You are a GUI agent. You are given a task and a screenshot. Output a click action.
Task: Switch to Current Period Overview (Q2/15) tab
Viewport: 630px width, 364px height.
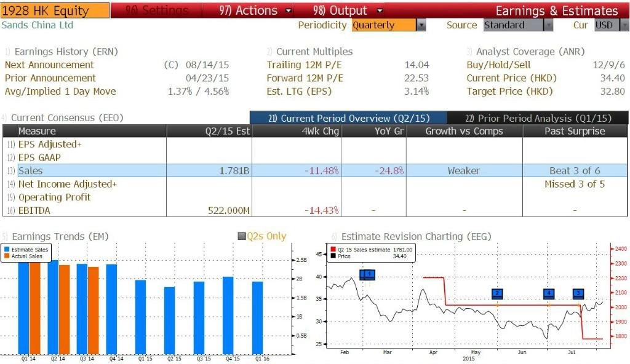tap(348, 118)
